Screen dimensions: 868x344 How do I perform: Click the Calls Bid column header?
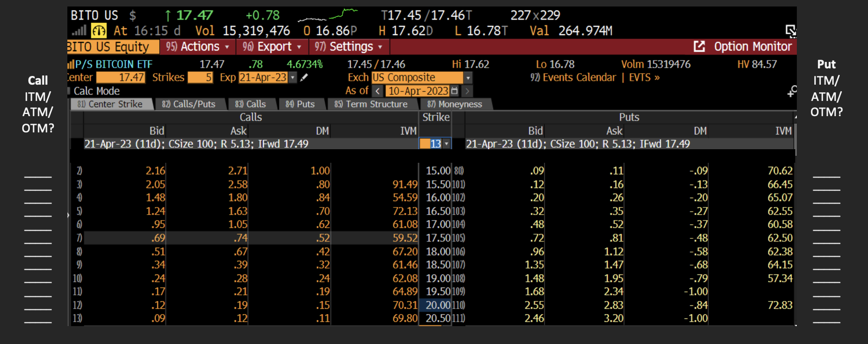pyautogui.click(x=156, y=131)
